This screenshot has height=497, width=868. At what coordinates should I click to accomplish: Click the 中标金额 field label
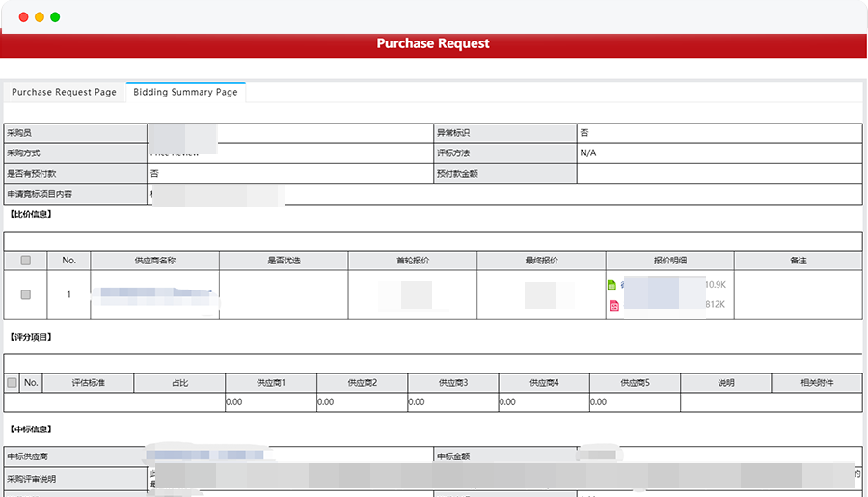coord(453,456)
